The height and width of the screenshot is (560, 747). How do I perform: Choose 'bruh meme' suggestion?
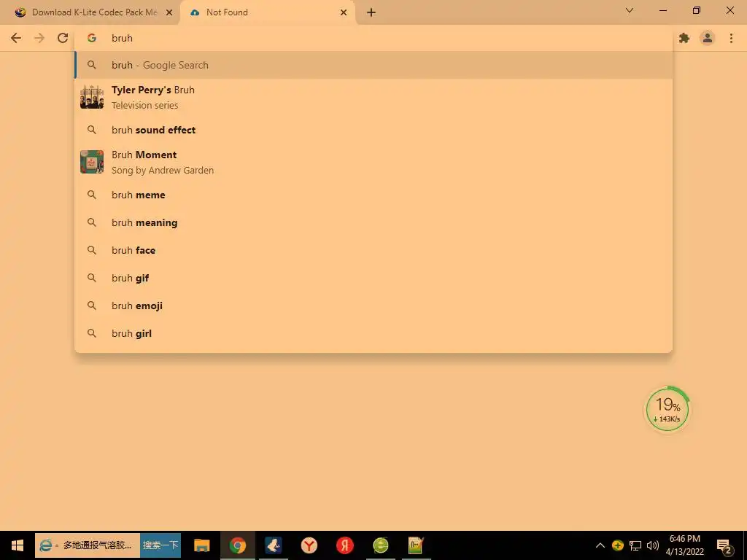pyautogui.click(x=373, y=195)
